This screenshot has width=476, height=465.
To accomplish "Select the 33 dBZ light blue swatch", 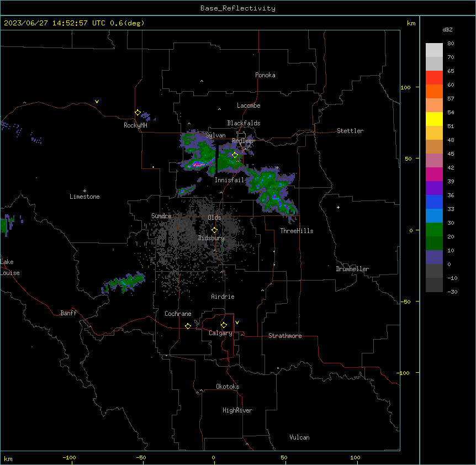I will tap(434, 215).
